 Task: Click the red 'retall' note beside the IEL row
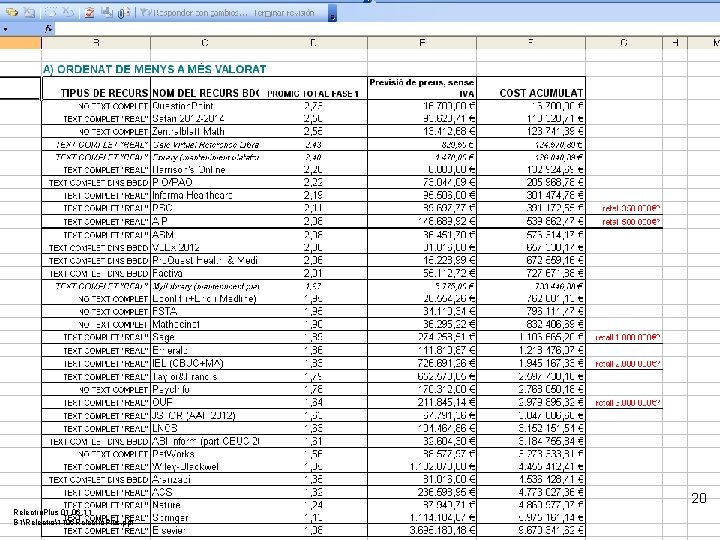click(628, 364)
